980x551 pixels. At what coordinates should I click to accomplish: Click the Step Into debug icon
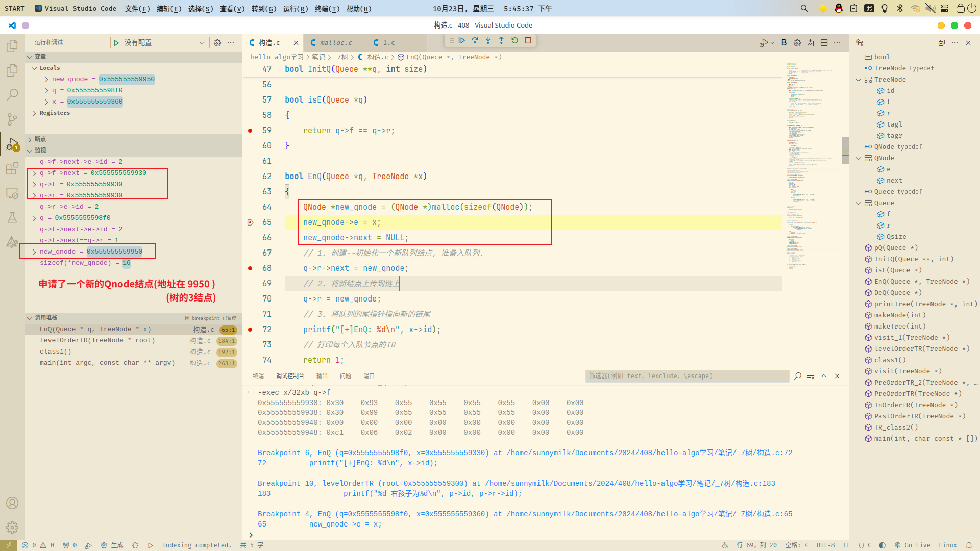pos(488,40)
